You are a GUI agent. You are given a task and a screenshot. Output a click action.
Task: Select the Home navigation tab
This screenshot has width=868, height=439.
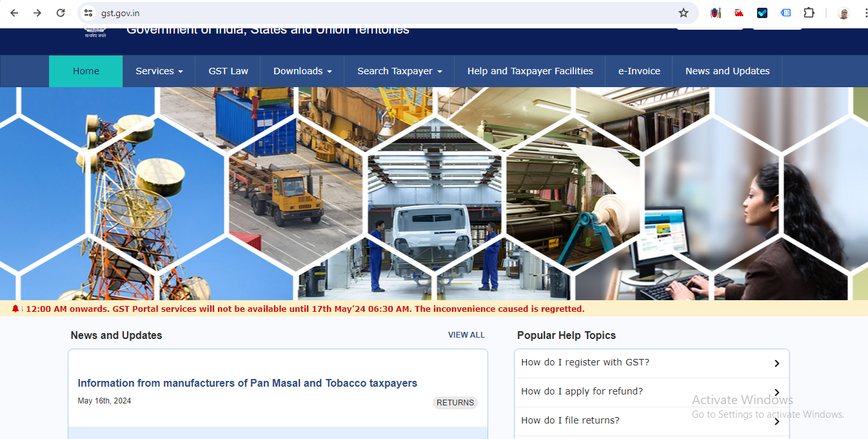(86, 71)
